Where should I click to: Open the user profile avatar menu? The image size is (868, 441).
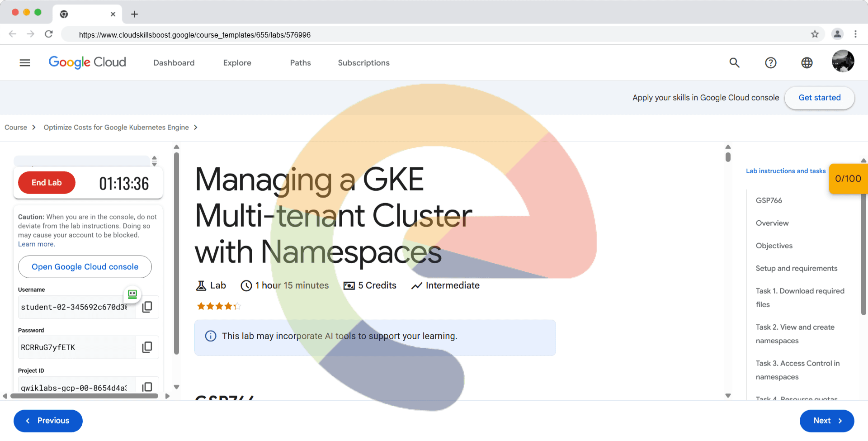click(x=843, y=62)
